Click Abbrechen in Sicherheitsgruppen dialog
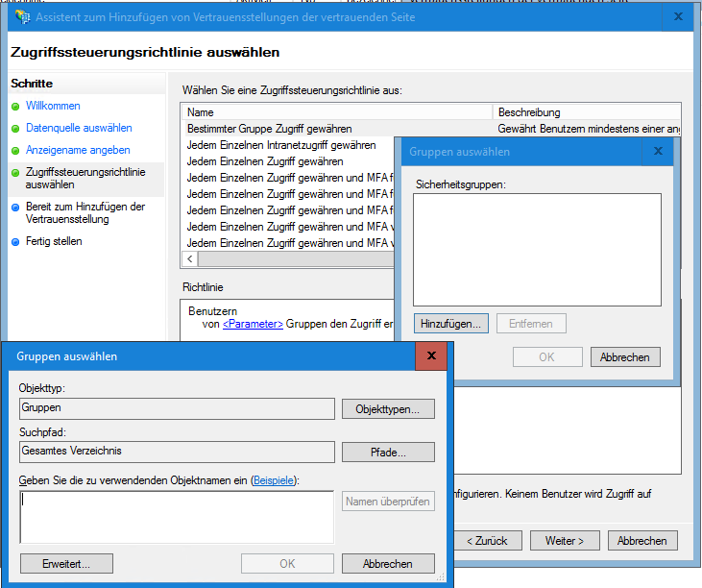Image resolution: width=702 pixels, height=588 pixels. click(x=625, y=356)
